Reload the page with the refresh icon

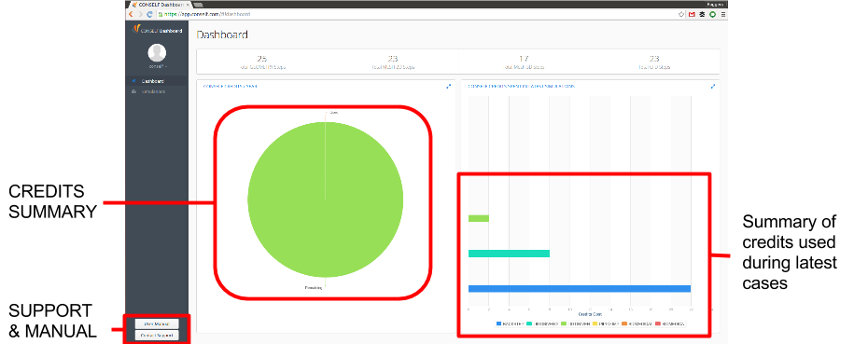(x=149, y=14)
